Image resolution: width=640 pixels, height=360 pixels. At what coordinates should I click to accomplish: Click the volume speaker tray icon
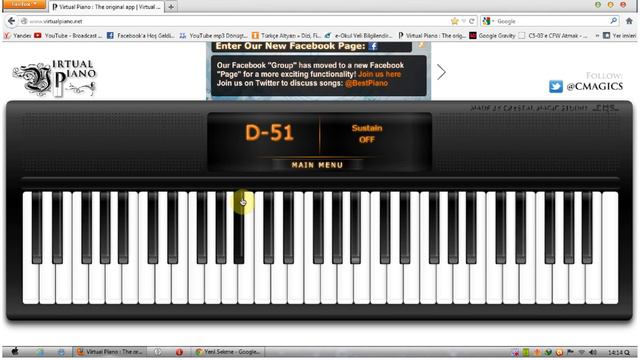(593, 352)
